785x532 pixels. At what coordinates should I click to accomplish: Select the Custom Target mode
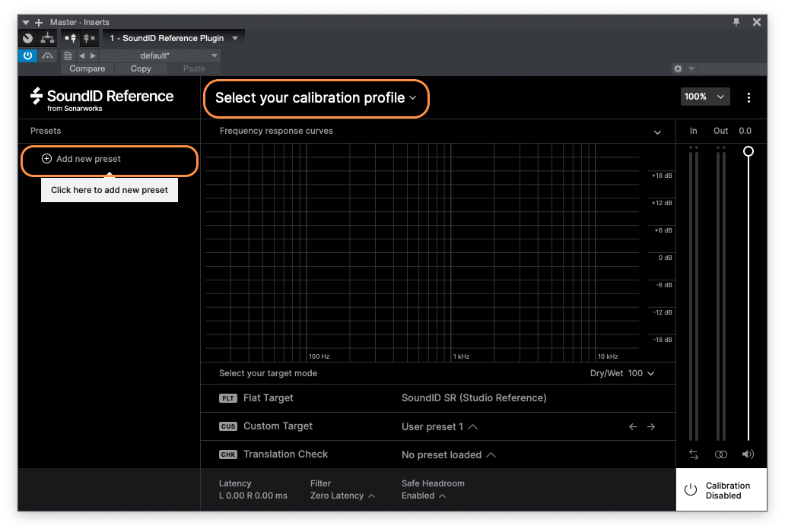coord(278,427)
